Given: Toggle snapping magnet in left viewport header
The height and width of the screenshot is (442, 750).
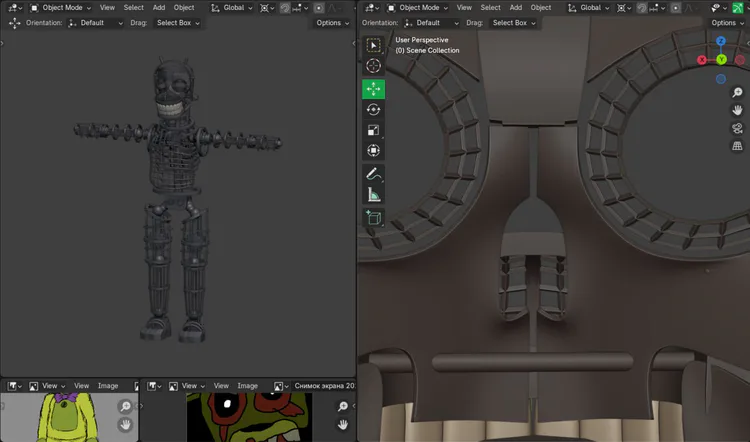Looking at the screenshot, I should coord(285,8).
